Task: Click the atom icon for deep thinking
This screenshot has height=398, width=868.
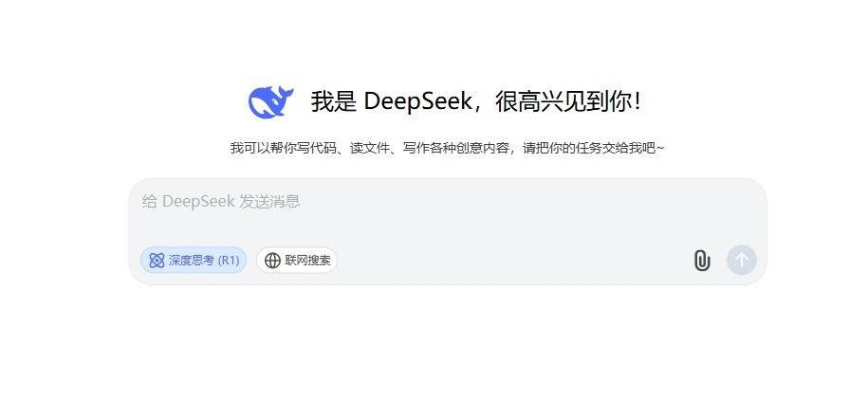Action: (x=157, y=261)
